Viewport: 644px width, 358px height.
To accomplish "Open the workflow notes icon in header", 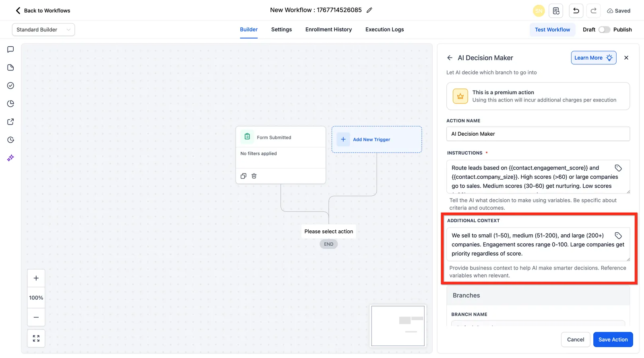I will (x=556, y=11).
